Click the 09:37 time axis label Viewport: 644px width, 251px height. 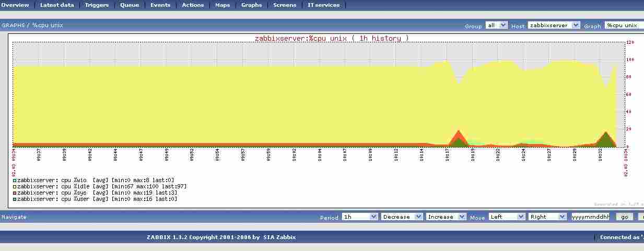(39, 155)
